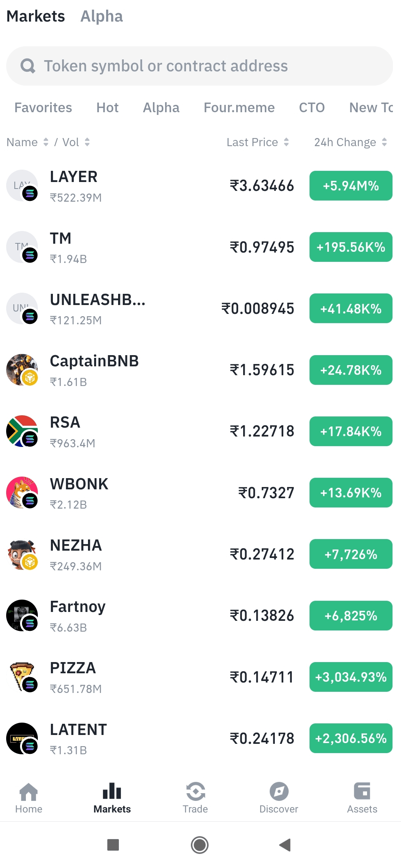Sort list by Name arrows

pos(46,142)
